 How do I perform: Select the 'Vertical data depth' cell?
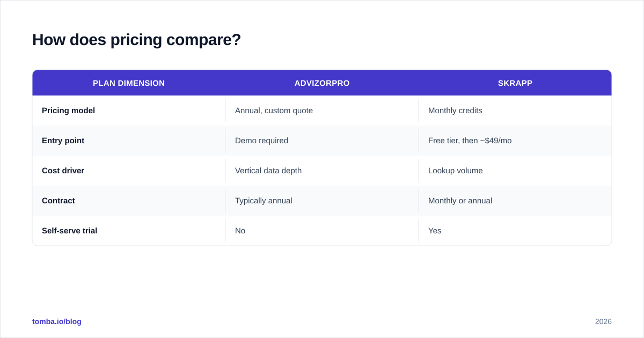point(268,171)
